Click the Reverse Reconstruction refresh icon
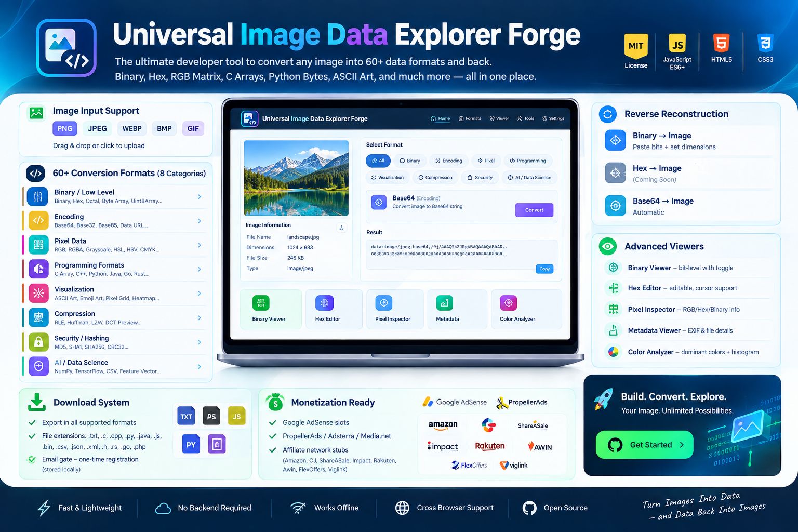 (607, 114)
